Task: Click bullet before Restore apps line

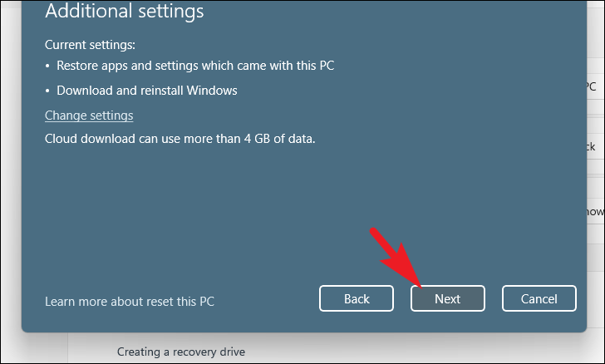Action: click(47, 66)
